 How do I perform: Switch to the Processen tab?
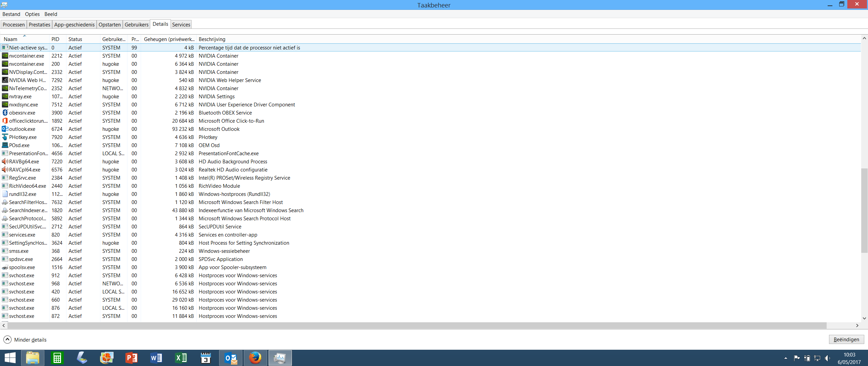click(14, 24)
